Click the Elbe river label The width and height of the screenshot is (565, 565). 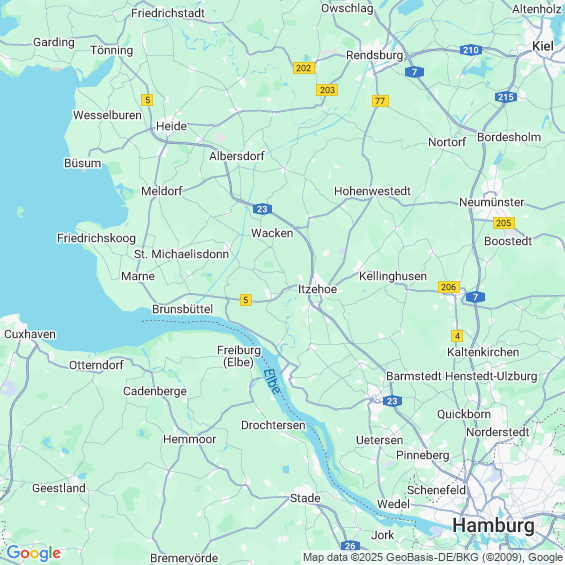[271, 382]
